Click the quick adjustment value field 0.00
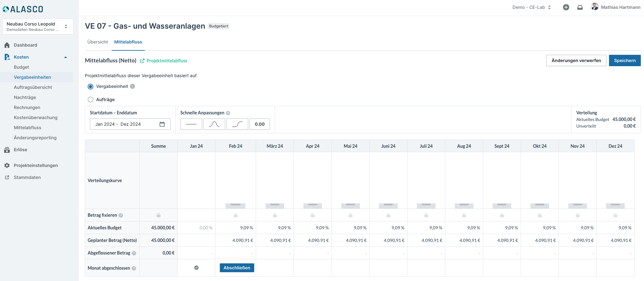This screenshot has height=281, width=644. [x=260, y=124]
